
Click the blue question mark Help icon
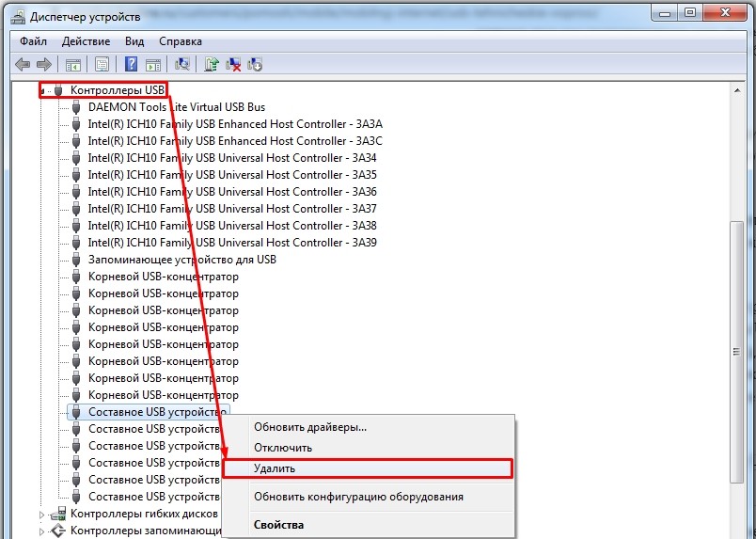pos(132,64)
